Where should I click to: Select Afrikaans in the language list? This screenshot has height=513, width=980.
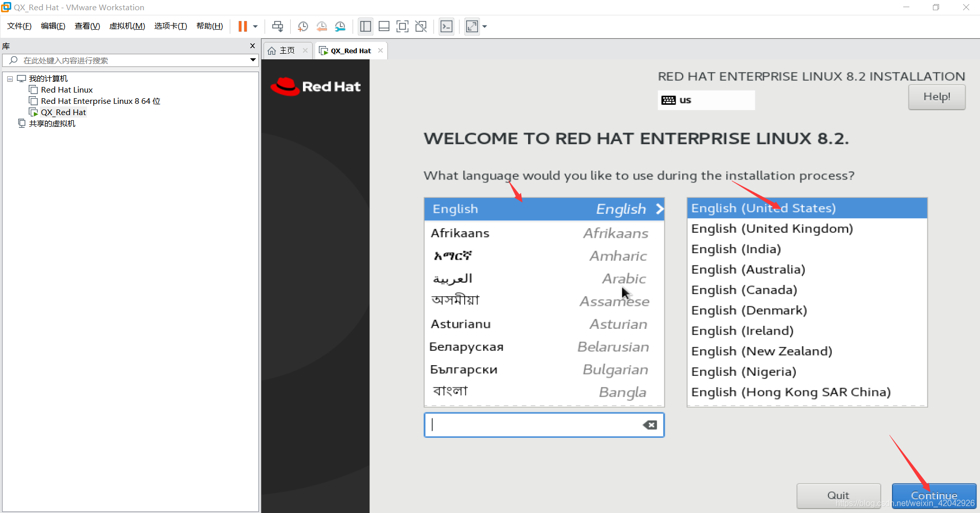pyautogui.click(x=544, y=233)
